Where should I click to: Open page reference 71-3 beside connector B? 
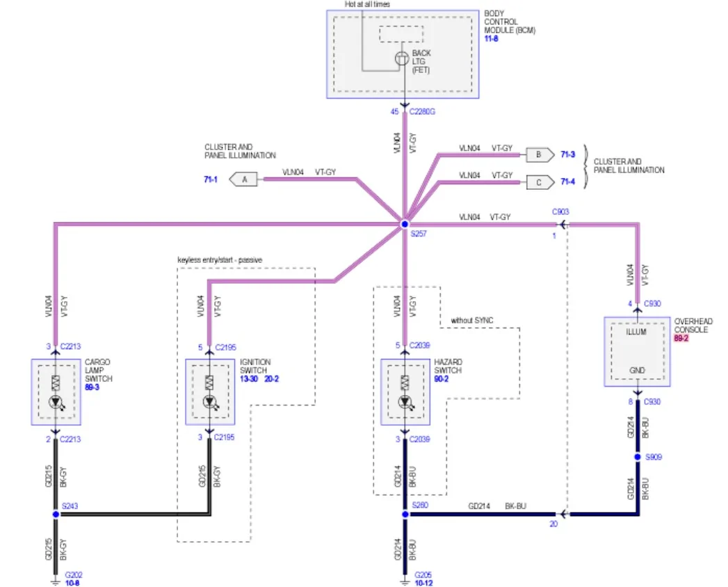tap(568, 154)
